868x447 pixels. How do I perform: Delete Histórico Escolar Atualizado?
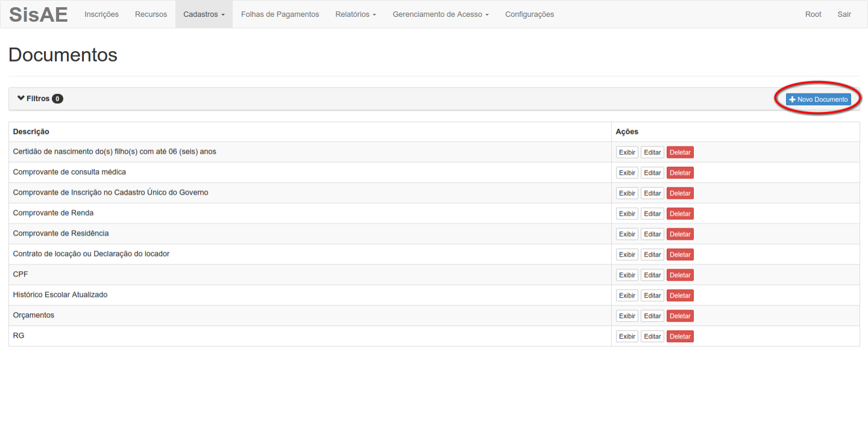pyautogui.click(x=680, y=296)
